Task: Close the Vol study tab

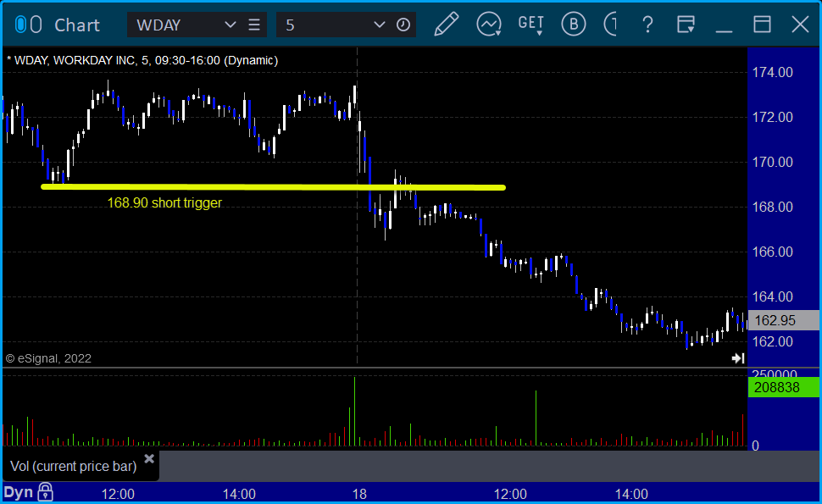Action: tap(149, 459)
